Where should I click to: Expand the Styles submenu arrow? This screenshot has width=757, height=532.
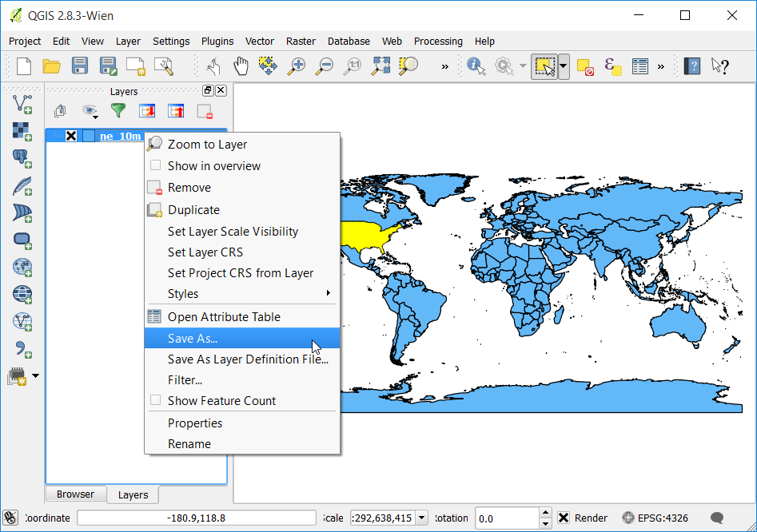(x=329, y=293)
